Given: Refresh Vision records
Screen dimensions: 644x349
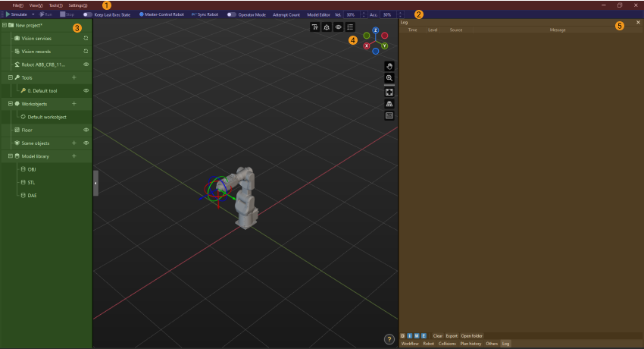Looking at the screenshot, I should tap(86, 52).
